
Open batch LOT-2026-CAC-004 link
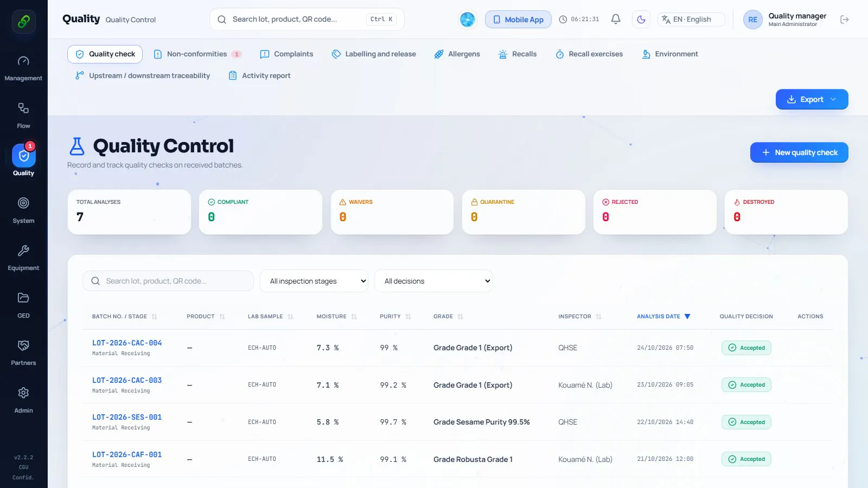point(127,343)
